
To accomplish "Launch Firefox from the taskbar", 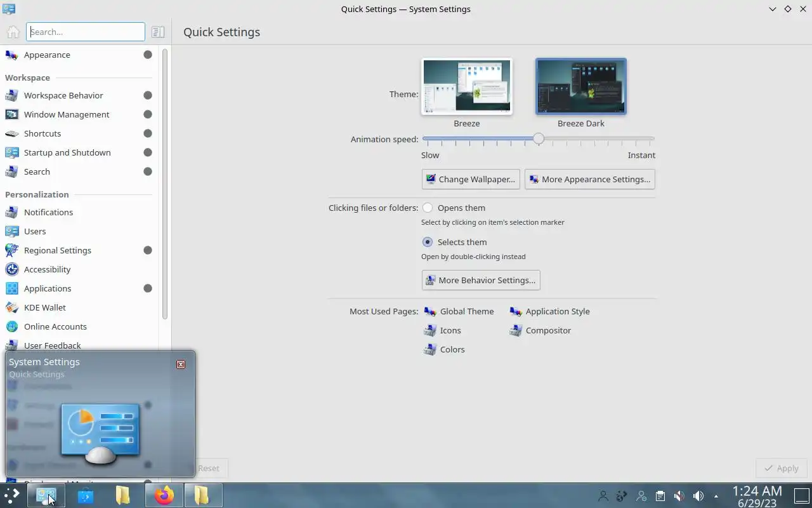I will coord(164,495).
